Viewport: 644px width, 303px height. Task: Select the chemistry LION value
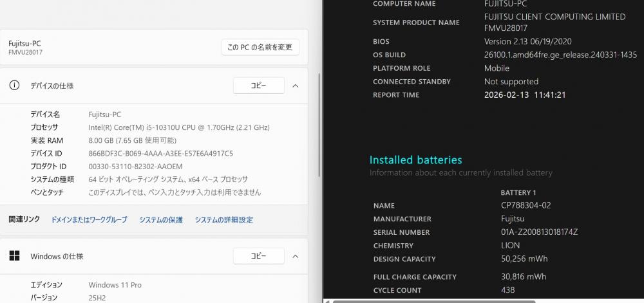(511, 246)
